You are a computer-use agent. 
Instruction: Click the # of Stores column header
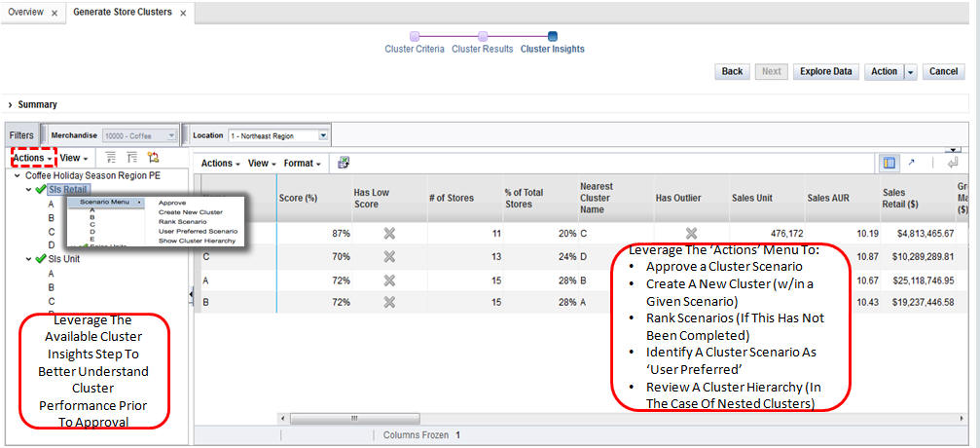pyautogui.click(x=465, y=198)
